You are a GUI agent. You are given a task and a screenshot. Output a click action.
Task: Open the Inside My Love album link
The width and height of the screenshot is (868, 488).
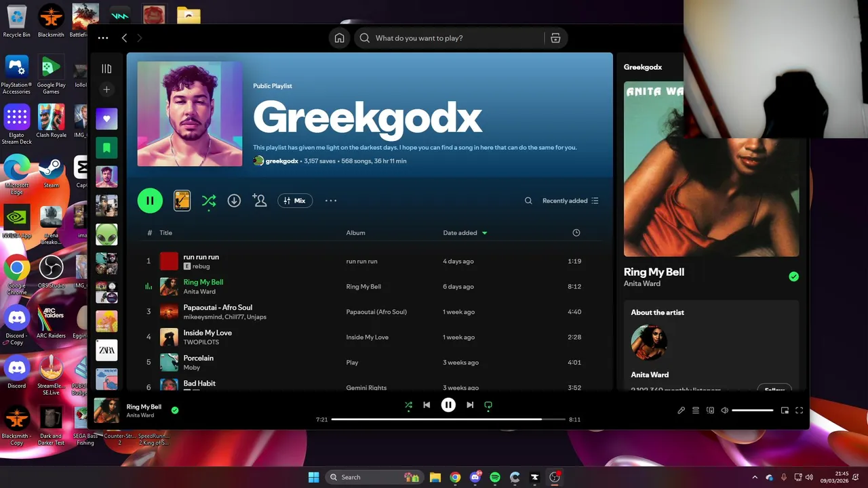coord(367,337)
